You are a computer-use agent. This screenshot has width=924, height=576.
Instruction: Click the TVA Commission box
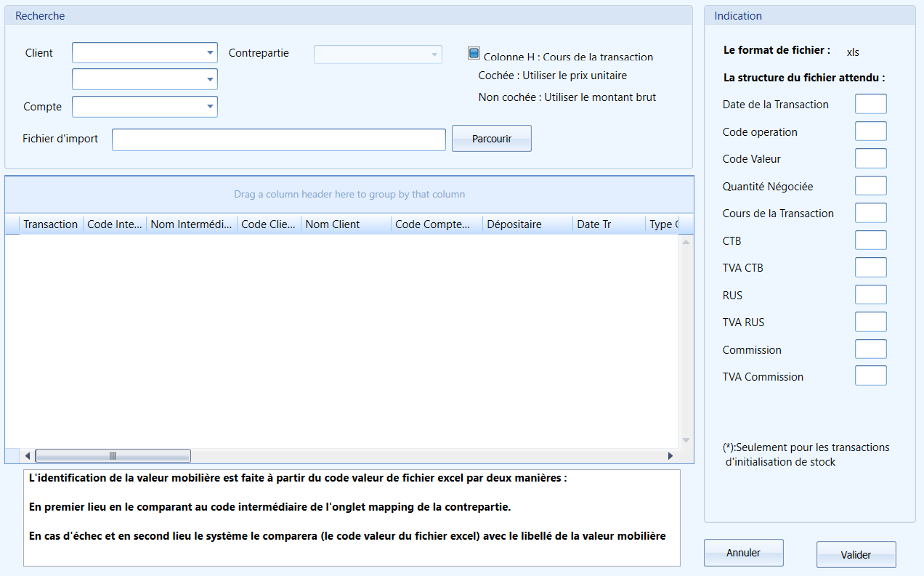point(871,376)
